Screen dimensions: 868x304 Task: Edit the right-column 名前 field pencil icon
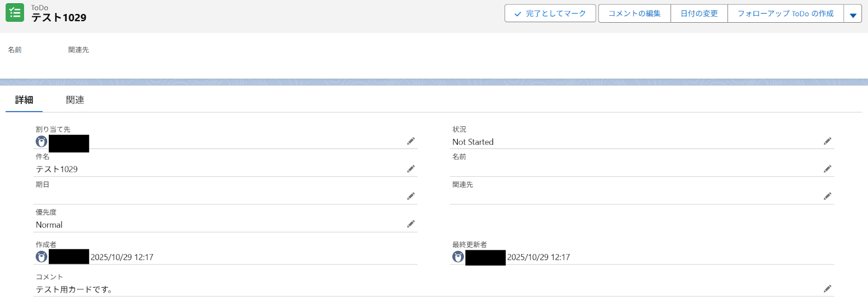pos(827,169)
